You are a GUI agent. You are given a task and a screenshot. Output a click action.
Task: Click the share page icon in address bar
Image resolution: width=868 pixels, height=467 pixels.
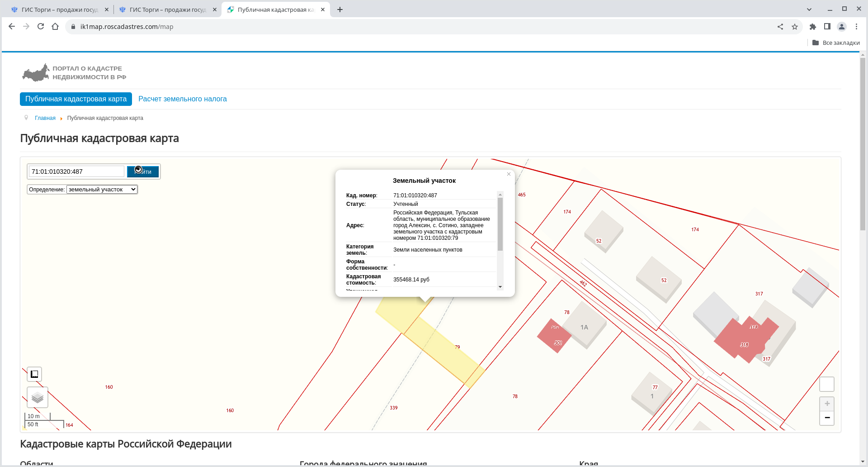pyautogui.click(x=780, y=27)
